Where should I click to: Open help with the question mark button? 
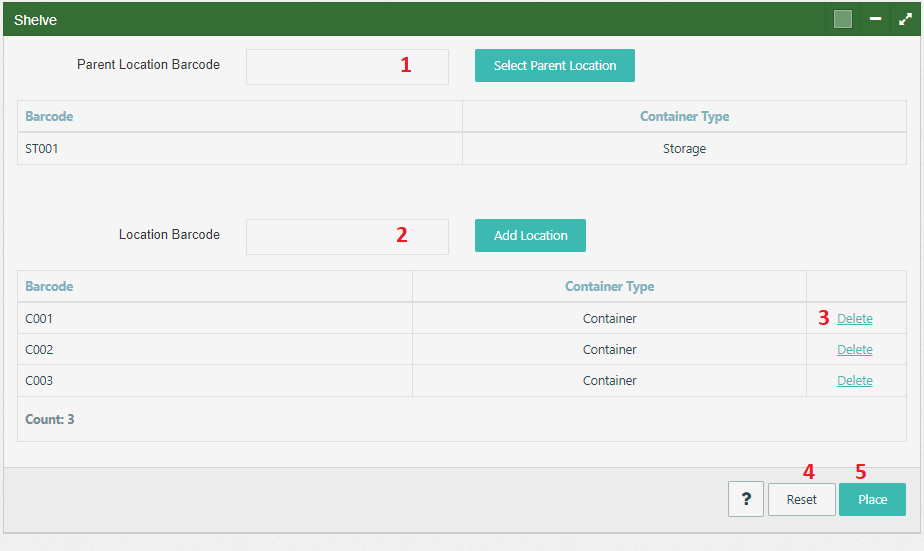[x=745, y=499]
